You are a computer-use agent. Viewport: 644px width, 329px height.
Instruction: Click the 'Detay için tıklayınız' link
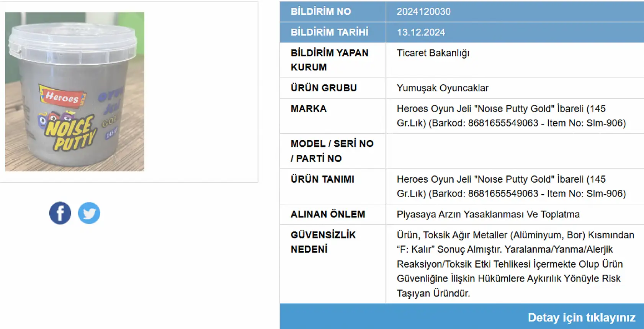(x=581, y=317)
